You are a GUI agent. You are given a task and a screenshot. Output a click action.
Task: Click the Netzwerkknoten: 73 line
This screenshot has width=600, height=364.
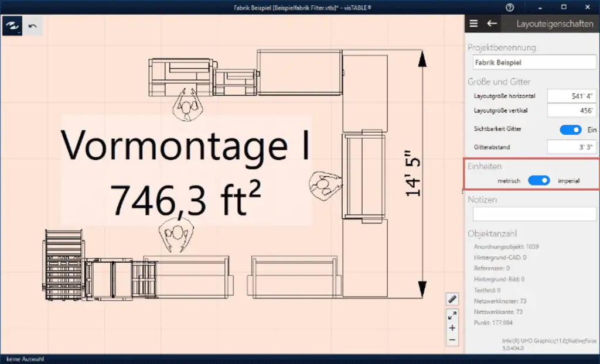tap(500, 301)
